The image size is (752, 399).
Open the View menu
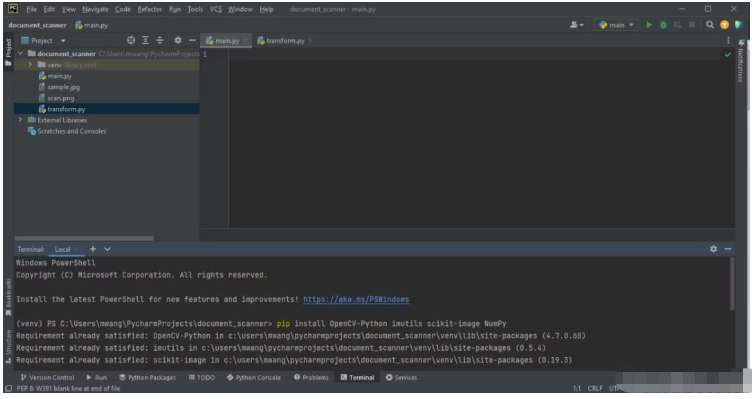(x=69, y=9)
